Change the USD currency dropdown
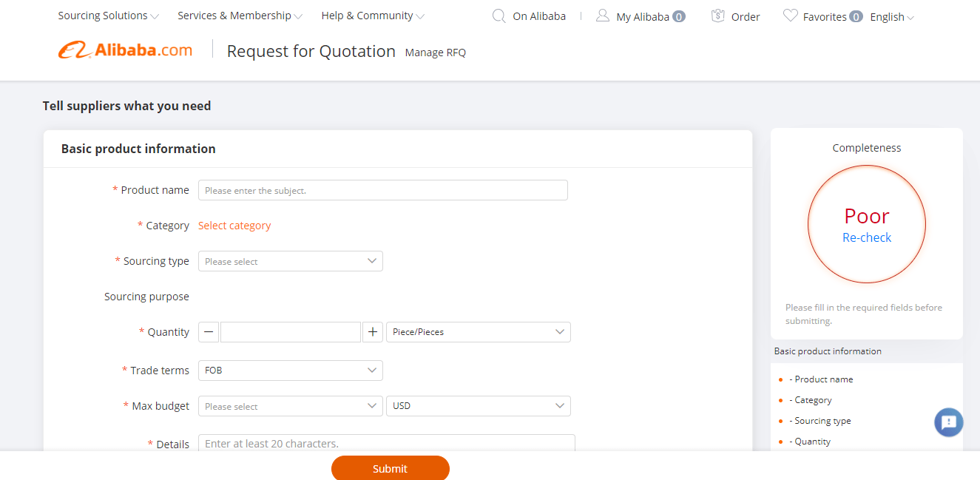This screenshot has height=480, width=980. pos(478,406)
